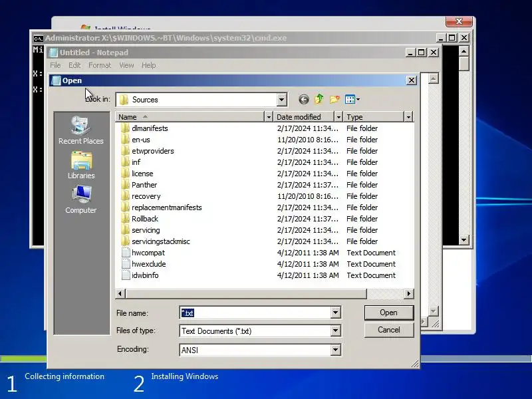Select the servicingstackmisc folder icon

[x=125, y=241]
